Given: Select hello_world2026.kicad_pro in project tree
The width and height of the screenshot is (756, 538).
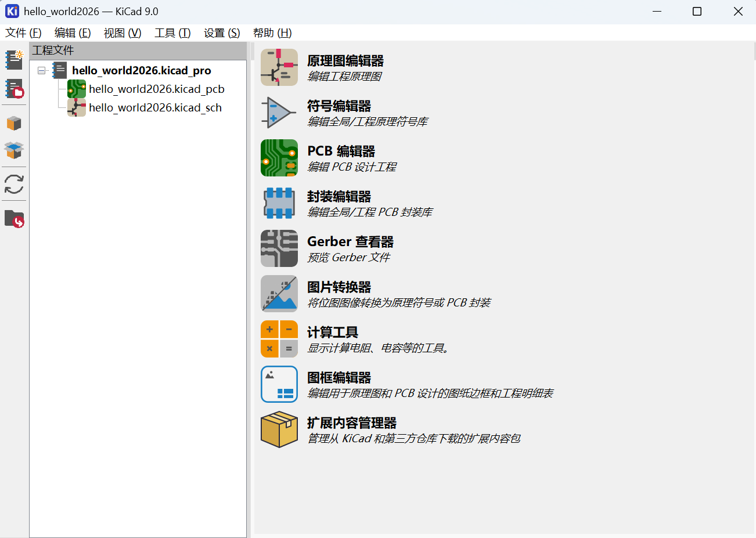Looking at the screenshot, I should click(142, 70).
